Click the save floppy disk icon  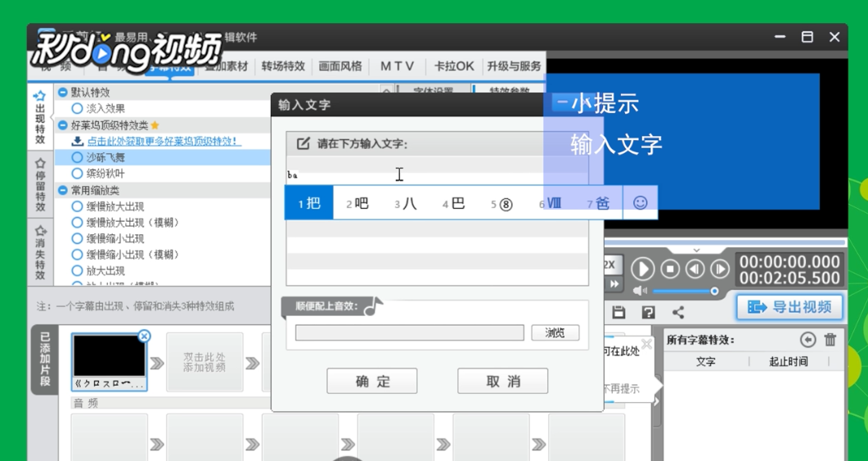(618, 312)
